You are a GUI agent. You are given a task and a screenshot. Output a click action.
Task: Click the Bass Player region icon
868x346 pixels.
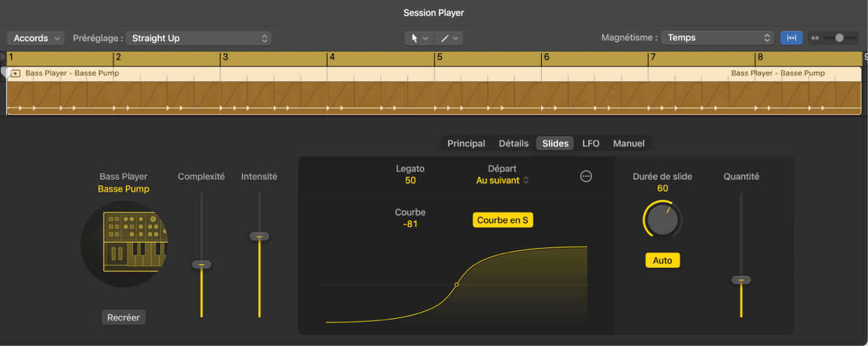coord(15,73)
